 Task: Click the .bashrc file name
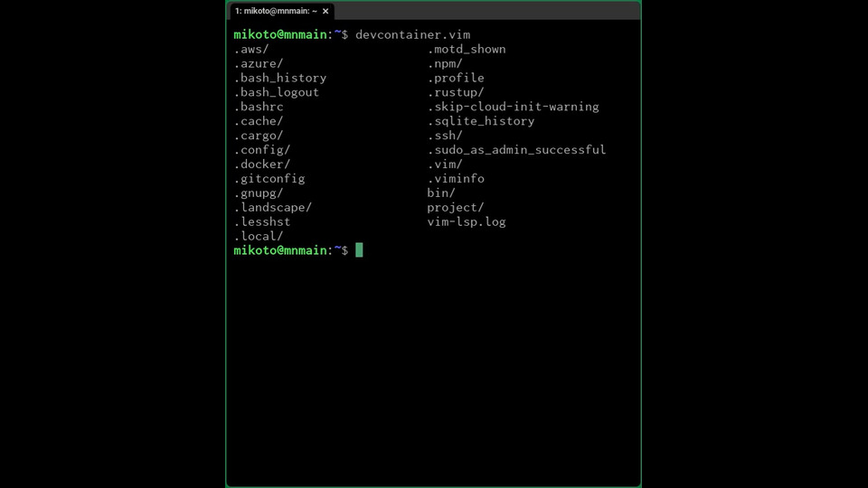coord(259,107)
